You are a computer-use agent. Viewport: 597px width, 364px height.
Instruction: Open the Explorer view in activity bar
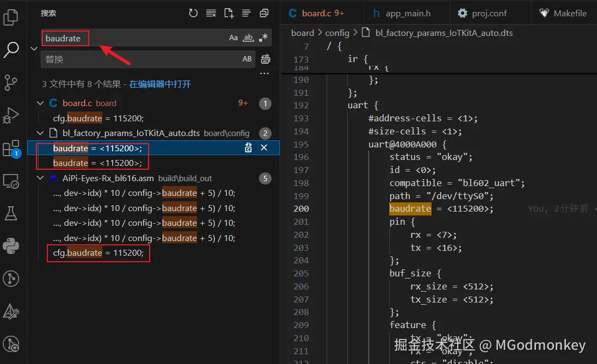click(x=11, y=17)
